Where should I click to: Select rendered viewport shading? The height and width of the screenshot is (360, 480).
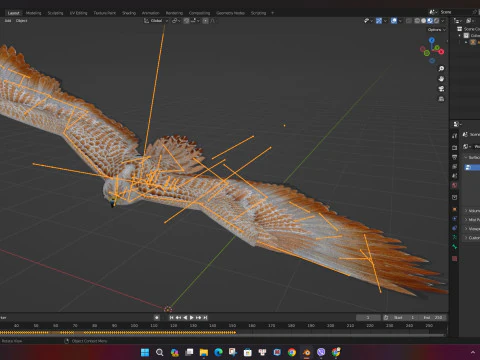[x=436, y=21]
